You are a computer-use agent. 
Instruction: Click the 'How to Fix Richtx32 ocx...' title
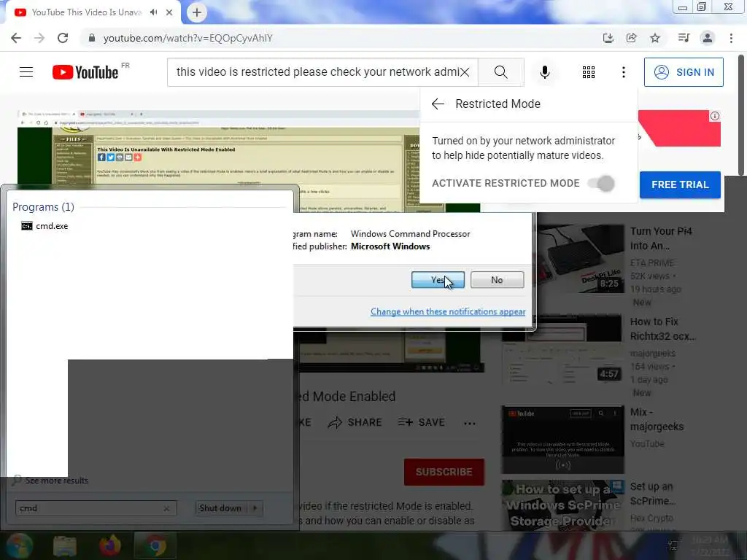[x=662, y=329]
